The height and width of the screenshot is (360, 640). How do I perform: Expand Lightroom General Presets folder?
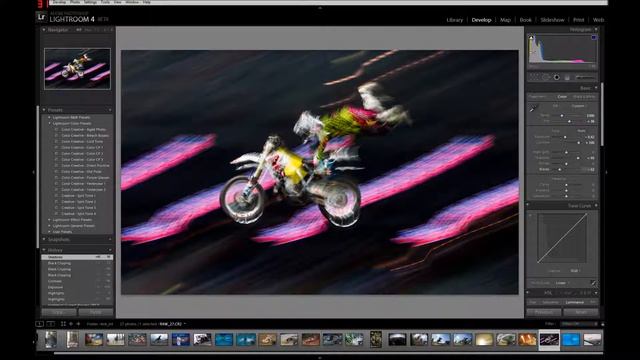[49, 226]
